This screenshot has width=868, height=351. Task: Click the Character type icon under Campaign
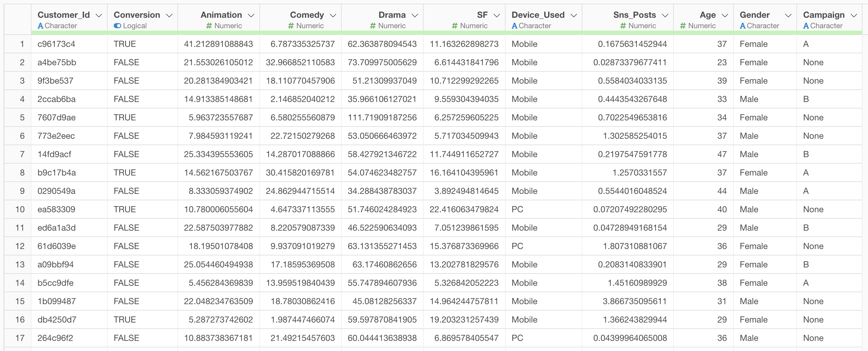806,26
